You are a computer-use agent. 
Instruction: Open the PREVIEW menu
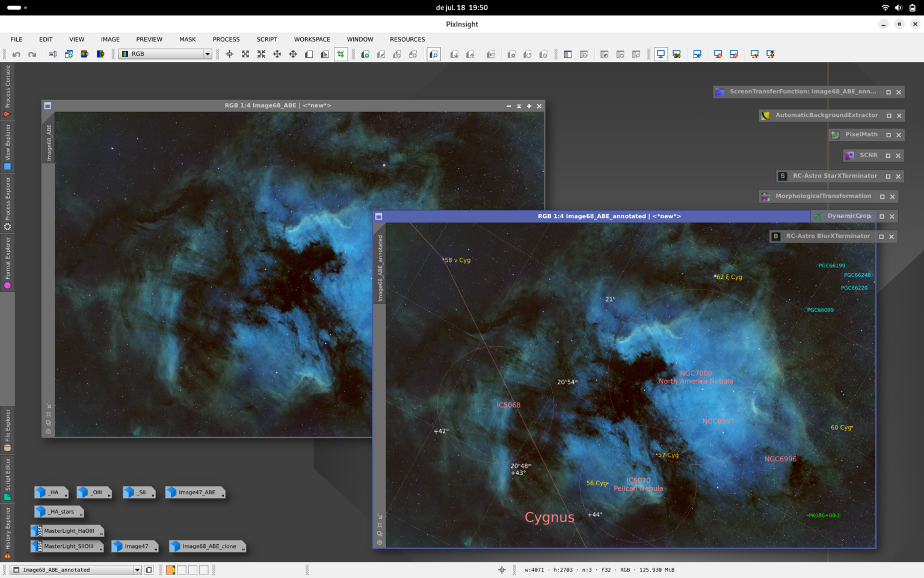pyautogui.click(x=149, y=39)
